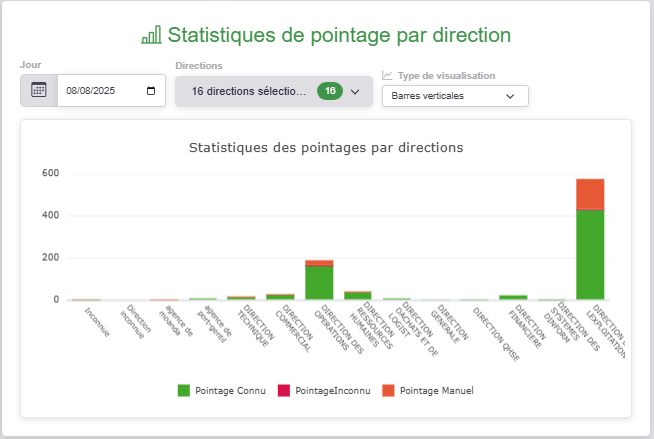Click the orange Pointage Manuel legend swatch
654x439 pixels.
tap(389, 389)
